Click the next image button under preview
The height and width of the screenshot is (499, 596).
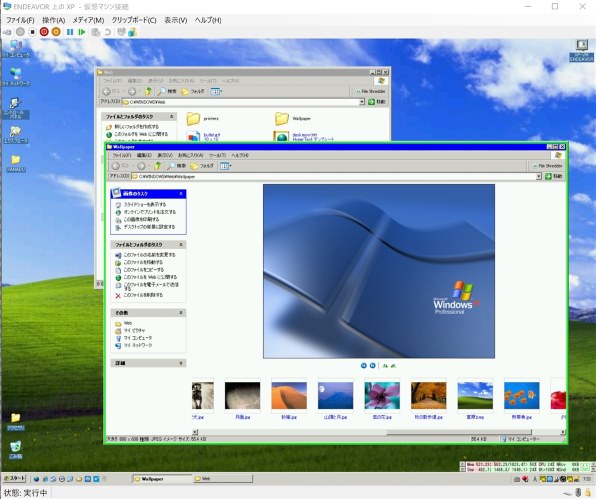point(372,366)
